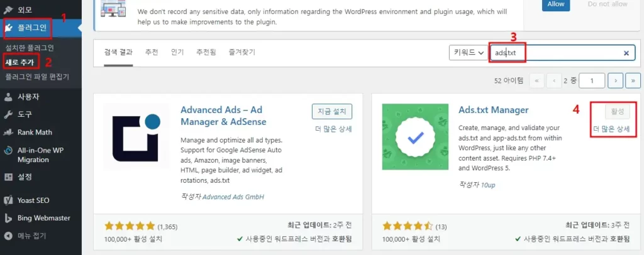Click the ads.txt plugin search field
The width and height of the screenshot is (644, 255).
pyautogui.click(x=563, y=53)
